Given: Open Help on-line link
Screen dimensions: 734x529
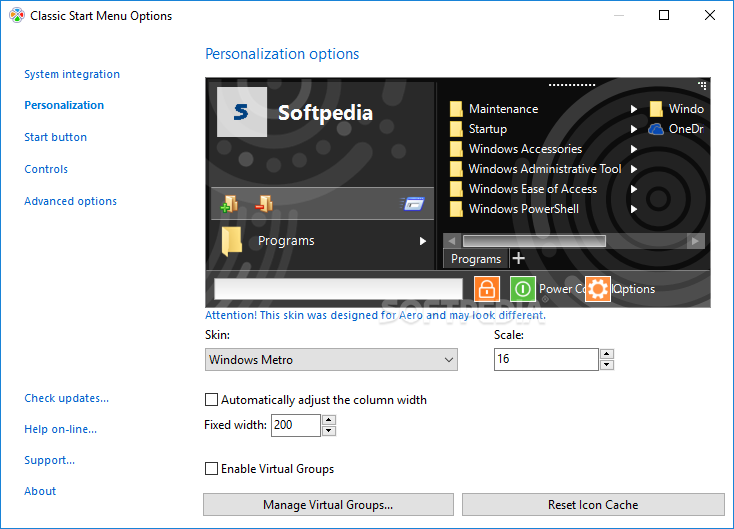Looking at the screenshot, I should (61, 429).
